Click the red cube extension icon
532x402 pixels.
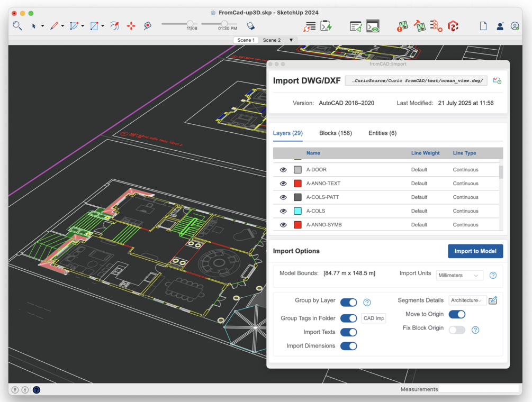click(453, 26)
